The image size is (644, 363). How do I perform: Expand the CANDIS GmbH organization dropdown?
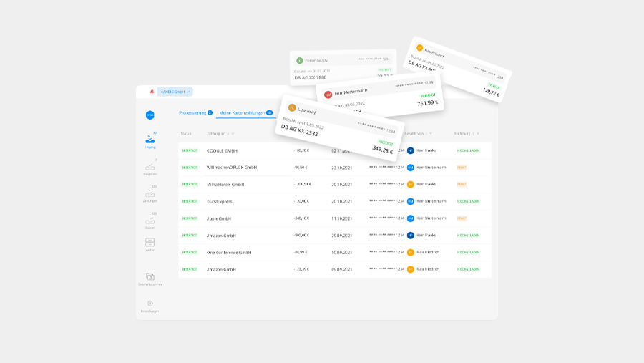tap(175, 92)
